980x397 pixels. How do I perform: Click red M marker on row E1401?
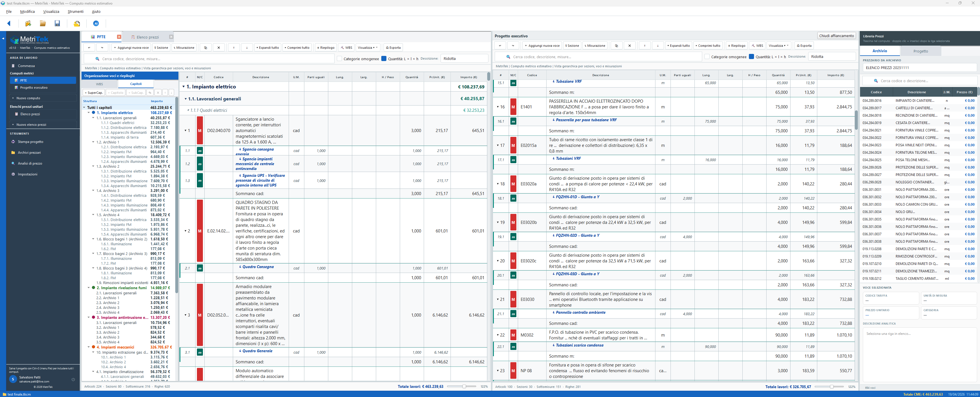pos(513,107)
